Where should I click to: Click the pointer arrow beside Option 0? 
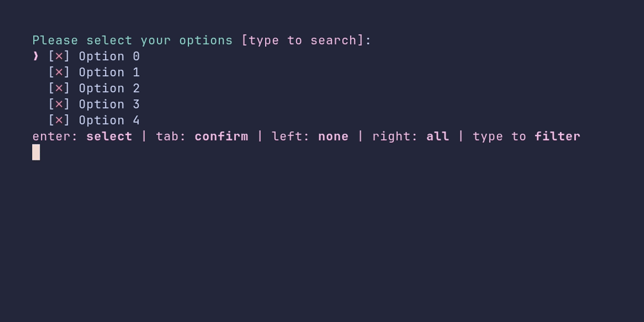coord(36,56)
